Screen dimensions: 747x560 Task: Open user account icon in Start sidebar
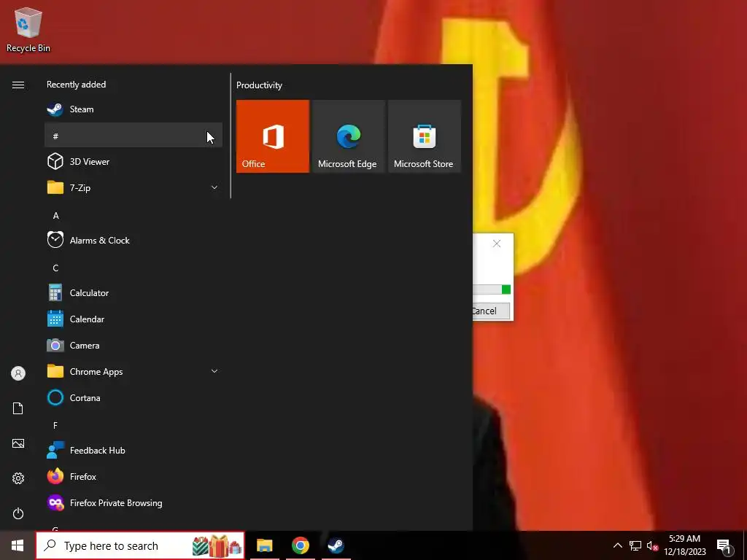point(18,373)
